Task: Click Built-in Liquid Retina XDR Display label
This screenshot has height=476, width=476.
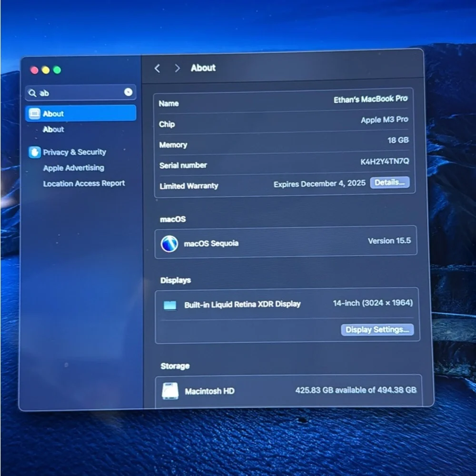Action: pyautogui.click(x=243, y=305)
